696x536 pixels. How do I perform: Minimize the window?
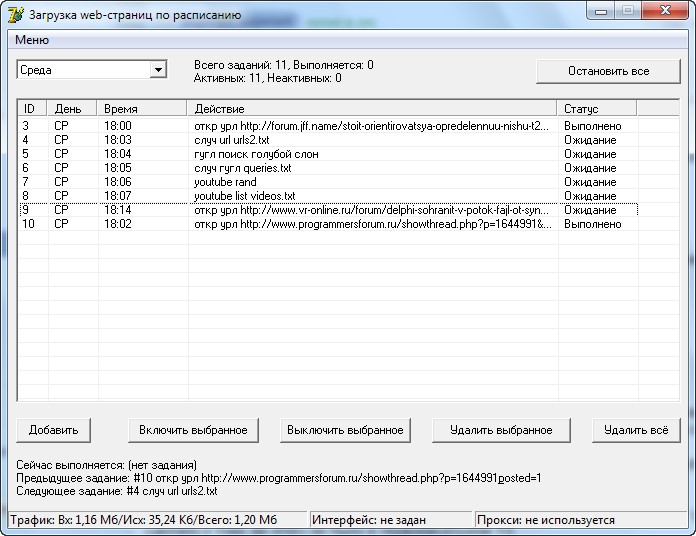[601, 11]
